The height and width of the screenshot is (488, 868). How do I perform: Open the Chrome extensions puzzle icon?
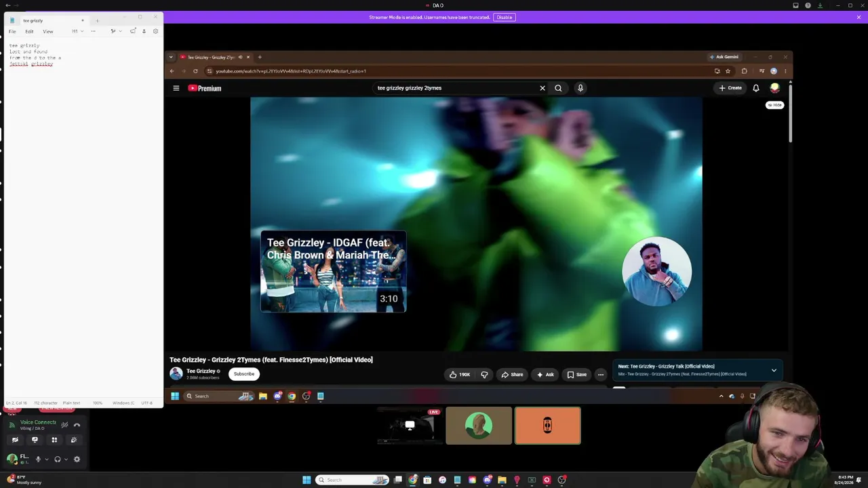click(744, 71)
